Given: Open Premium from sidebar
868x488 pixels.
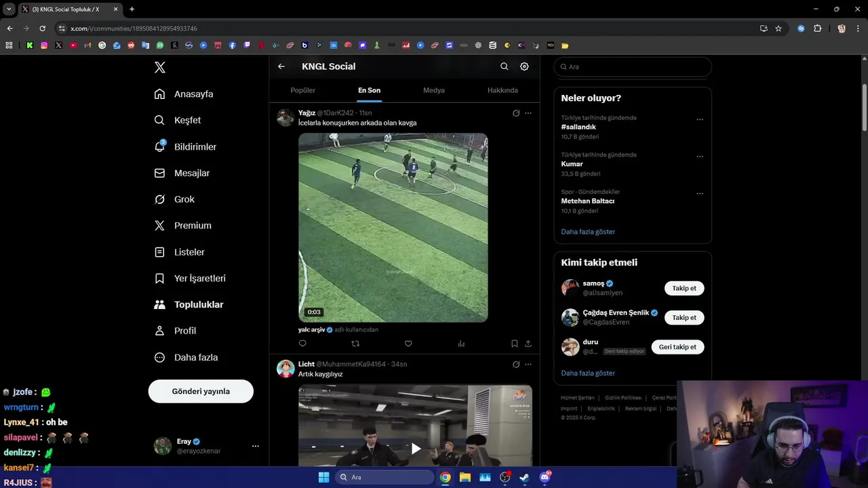Looking at the screenshot, I should 183,226.
